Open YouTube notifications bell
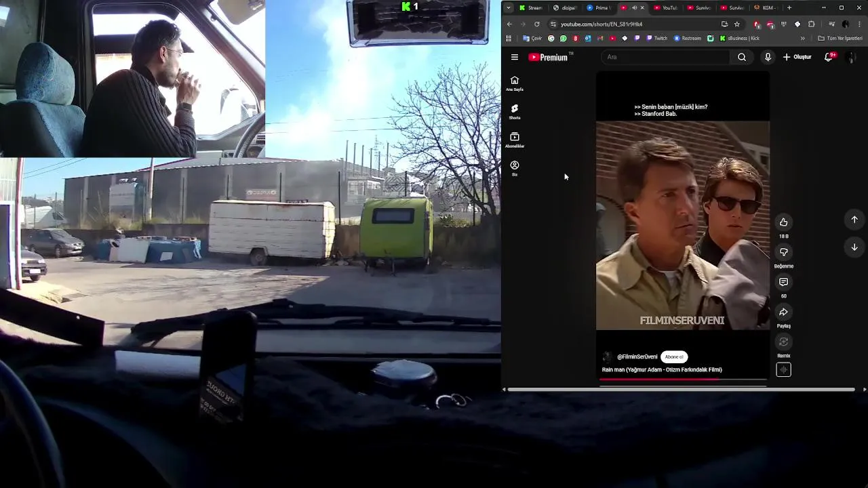 [829, 57]
